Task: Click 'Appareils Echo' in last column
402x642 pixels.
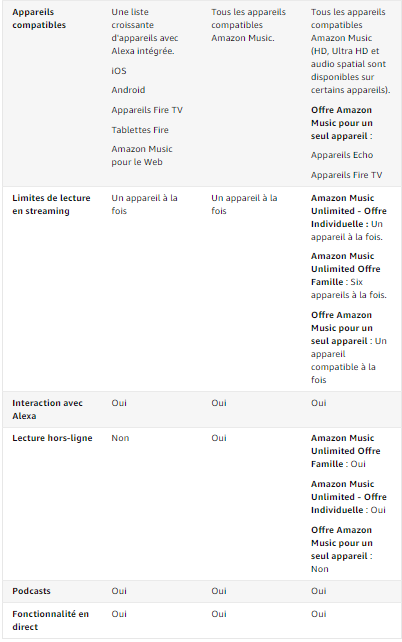Action: (x=342, y=155)
